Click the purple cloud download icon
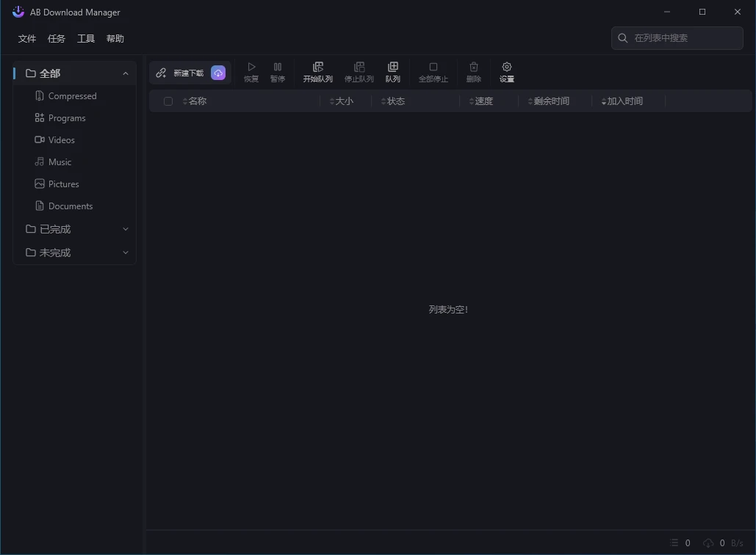This screenshot has width=756, height=555. [218, 73]
